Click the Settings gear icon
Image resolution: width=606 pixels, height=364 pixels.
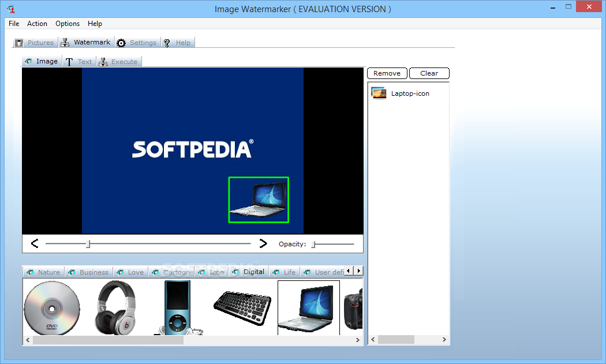pyautogui.click(x=121, y=43)
